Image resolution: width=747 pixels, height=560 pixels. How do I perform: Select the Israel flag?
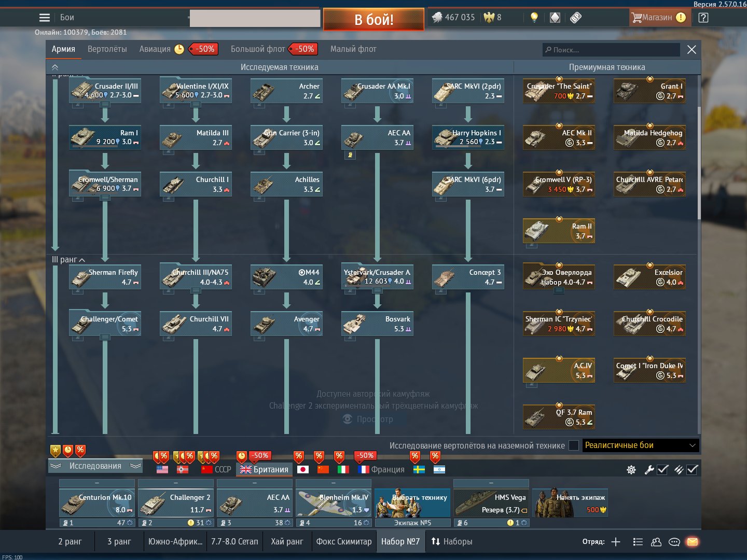pyautogui.click(x=439, y=469)
